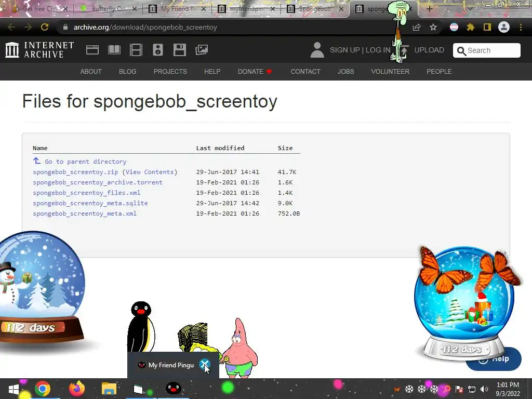This screenshot has width=532, height=399.
Task: Open the Images icon
Action: point(202,50)
